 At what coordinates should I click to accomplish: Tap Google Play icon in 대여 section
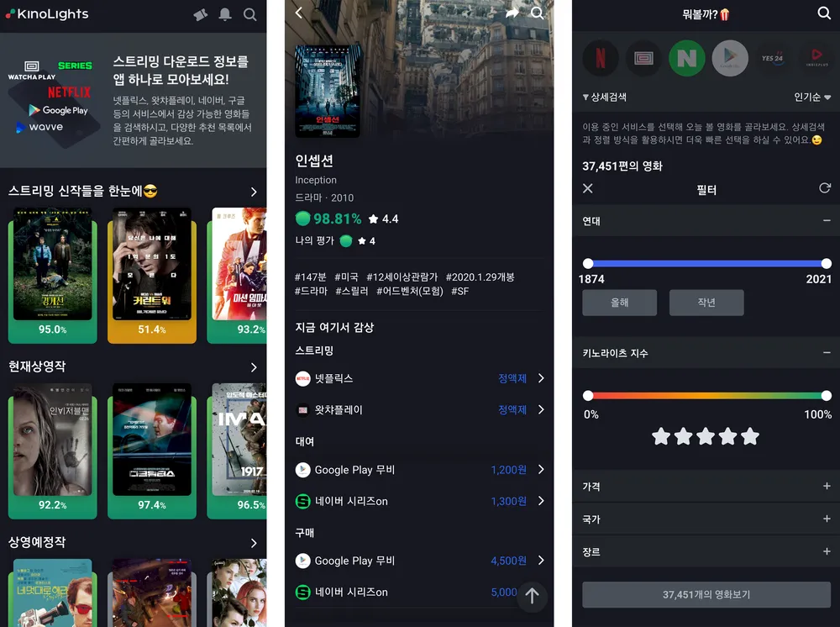302,470
